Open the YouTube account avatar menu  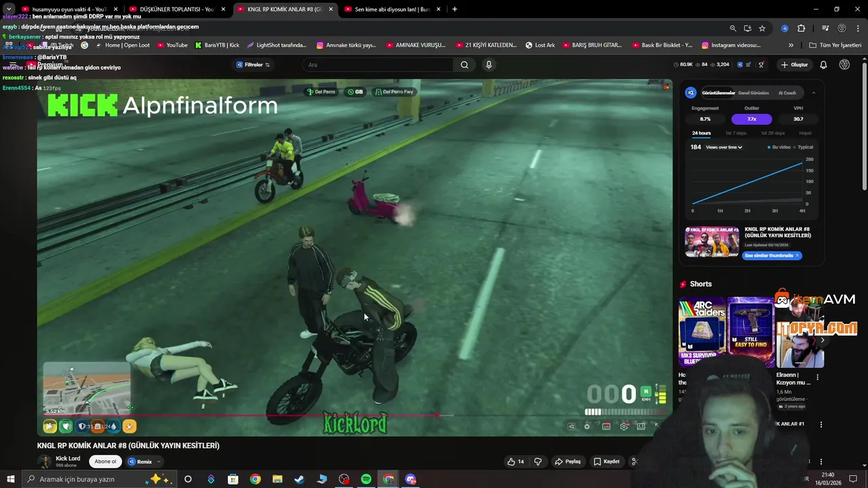tap(844, 64)
